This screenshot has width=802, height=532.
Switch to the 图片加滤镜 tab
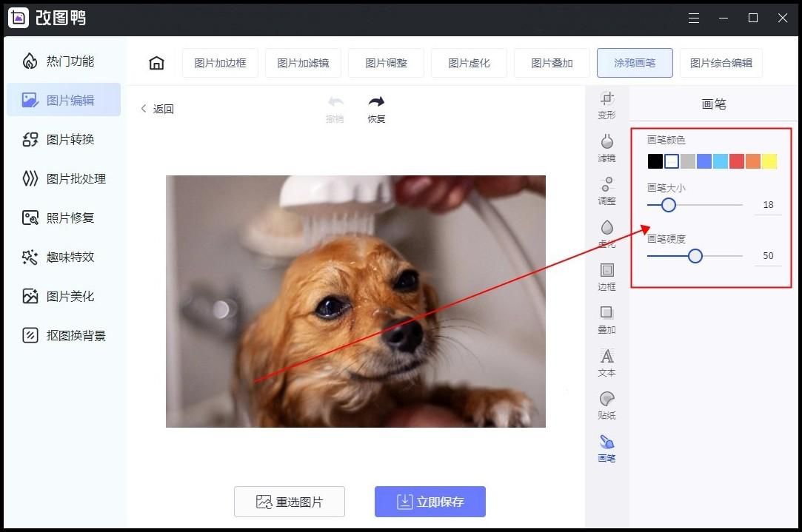pyautogui.click(x=303, y=63)
